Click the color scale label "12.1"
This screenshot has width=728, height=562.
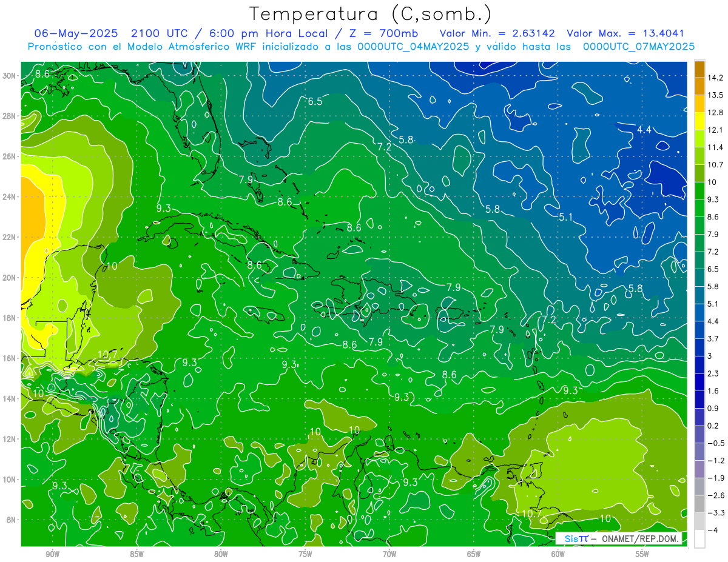pos(715,130)
